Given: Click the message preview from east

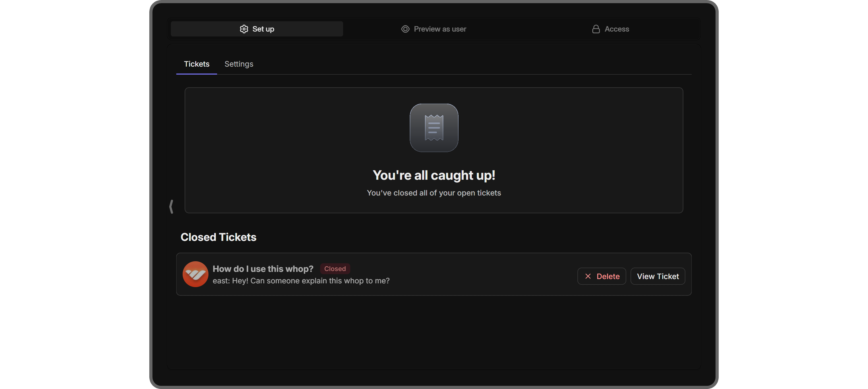Looking at the screenshot, I should (x=301, y=280).
